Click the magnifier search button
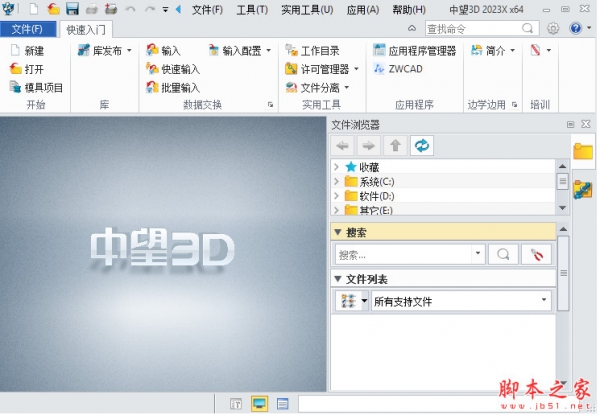This screenshot has height=415, width=600. pos(503,254)
